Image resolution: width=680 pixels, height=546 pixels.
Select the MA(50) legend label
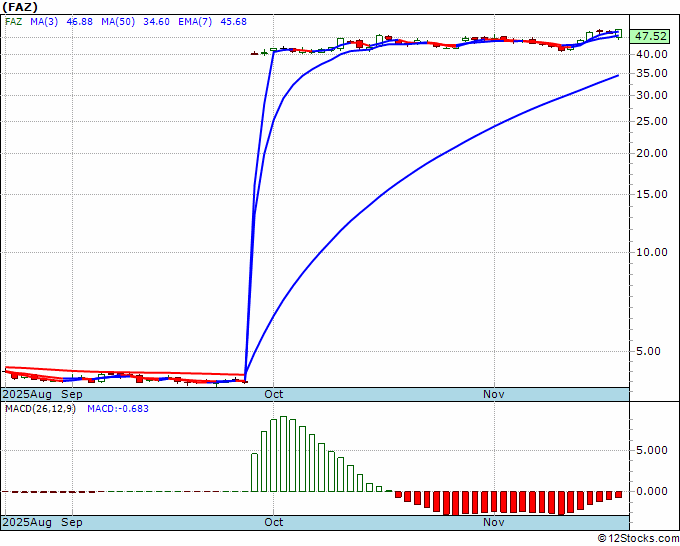(118, 21)
